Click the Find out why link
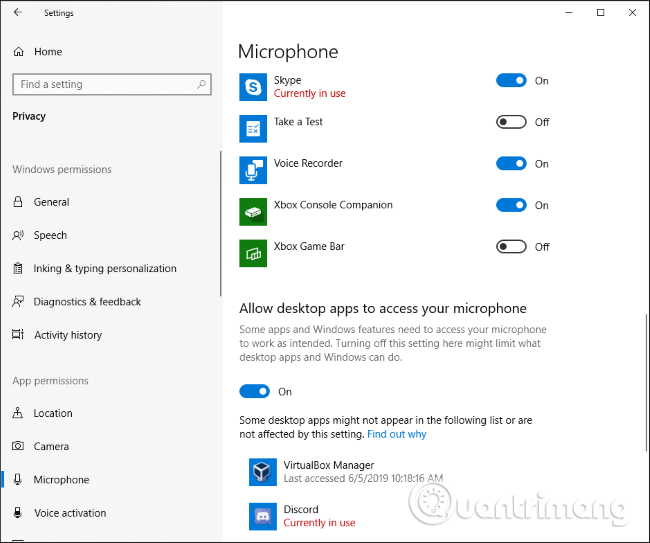 click(397, 434)
